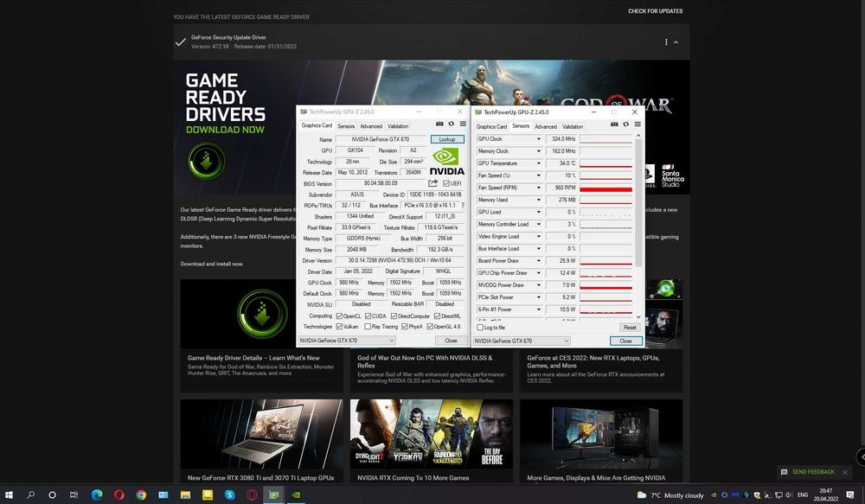Open Cortana from the taskbar
This screenshot has height=504, width=865.
(53, 494)
